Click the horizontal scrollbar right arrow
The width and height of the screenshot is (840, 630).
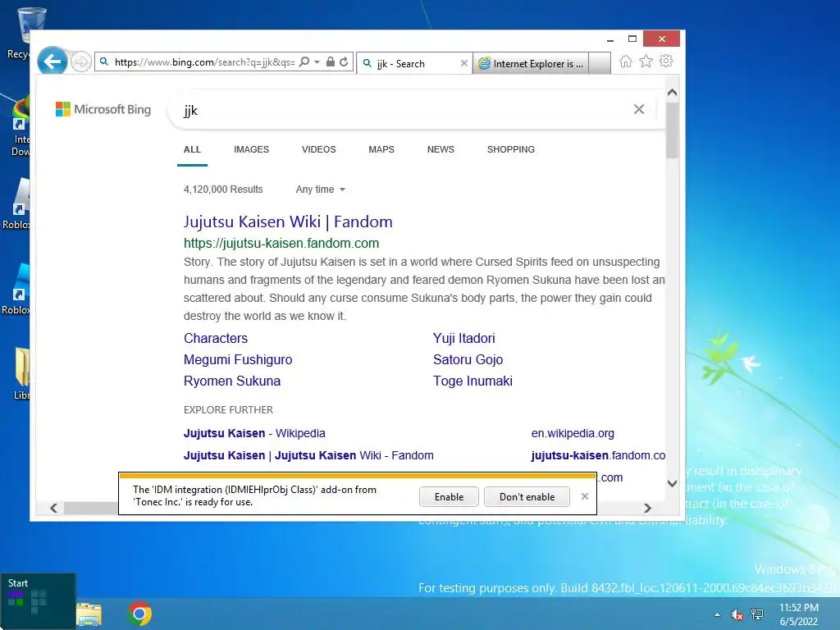click(x=647, y=508)
